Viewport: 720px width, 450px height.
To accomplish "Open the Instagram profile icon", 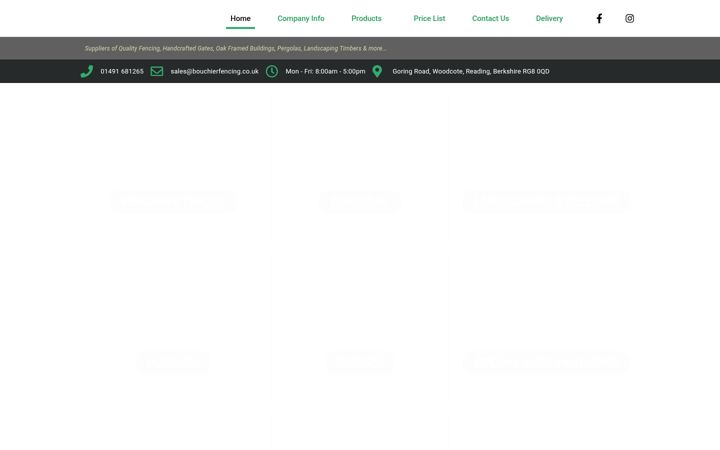I will click(x=629, y=18).
